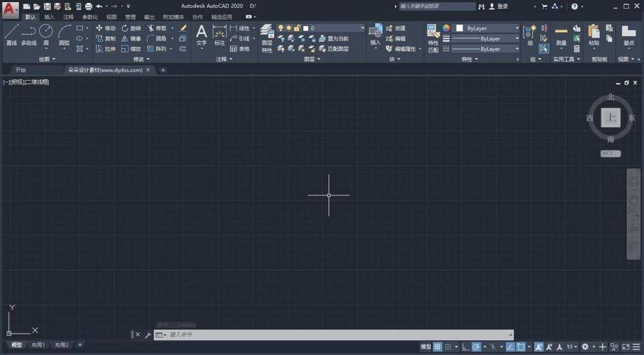Select the Polyline (多段线) tool
The image size is (644, 355).
(28, 34)
